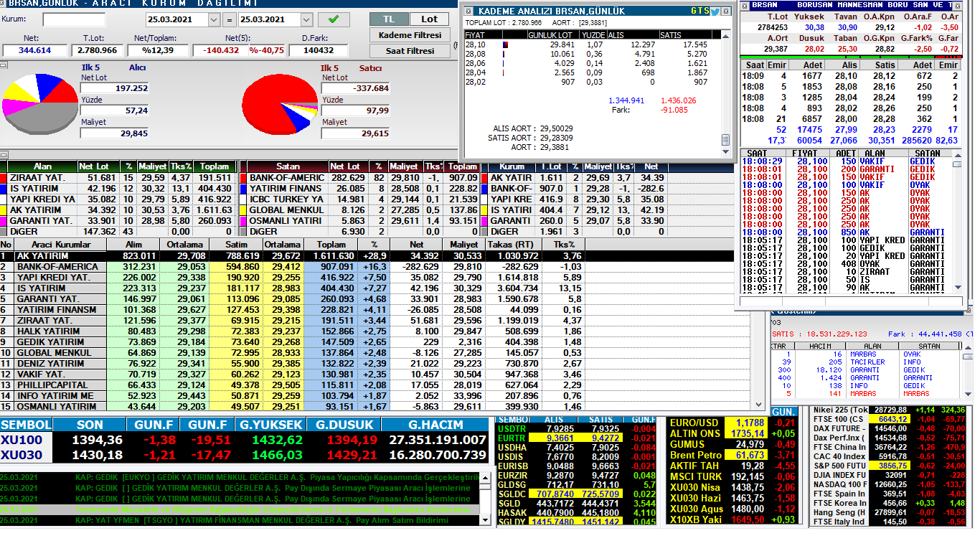Open the start date dropdown
980x551 pixels.
pos(214,19)
